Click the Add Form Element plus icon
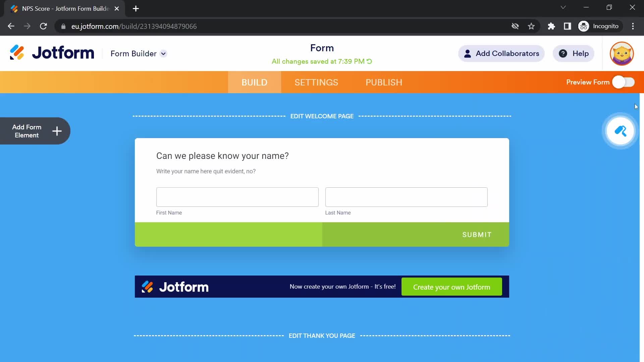Image resolution: width=644 pixels, height=362 pixels. pos(57,131)
